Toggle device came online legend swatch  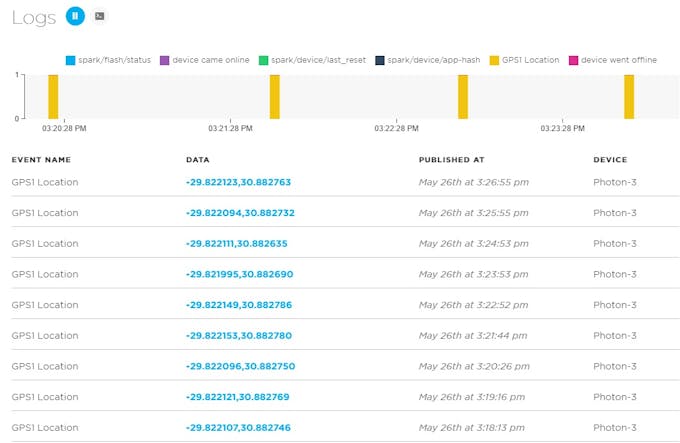click(x=164, y=60)
